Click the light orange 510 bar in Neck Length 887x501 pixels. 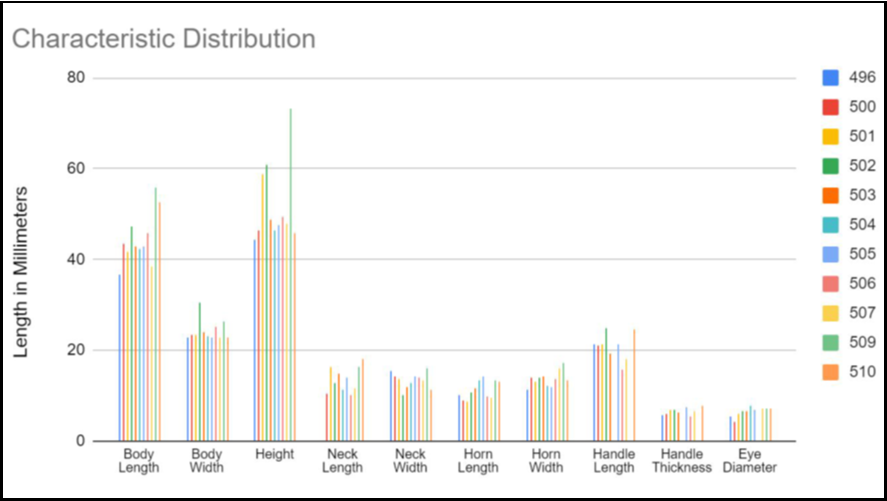(363, 400)
